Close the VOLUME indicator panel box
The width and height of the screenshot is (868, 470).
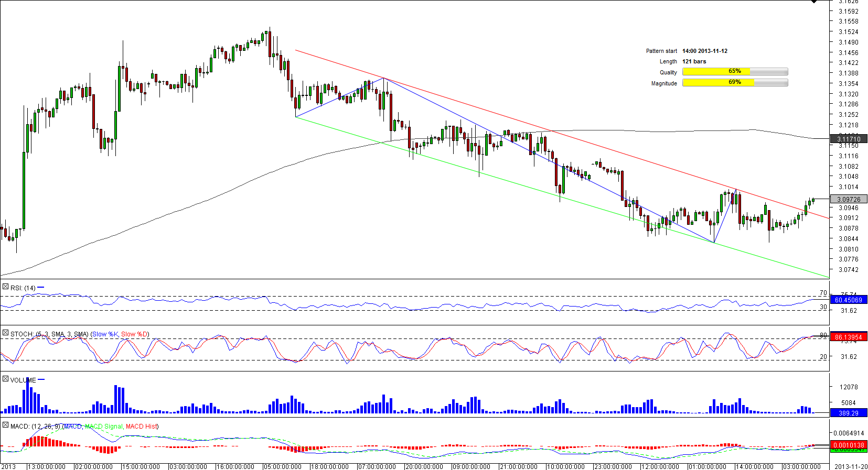pos(5,379)
